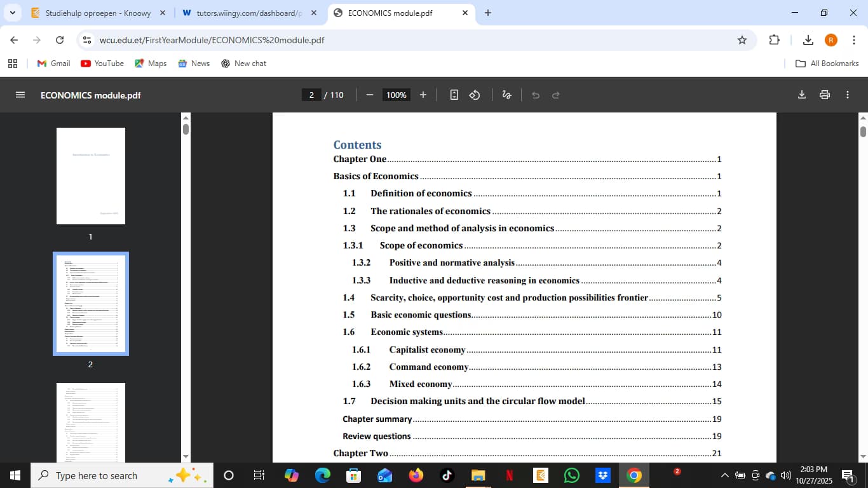Show All Bookmarks in the bookmarks bar
The image size is (868, 488).
826,63
